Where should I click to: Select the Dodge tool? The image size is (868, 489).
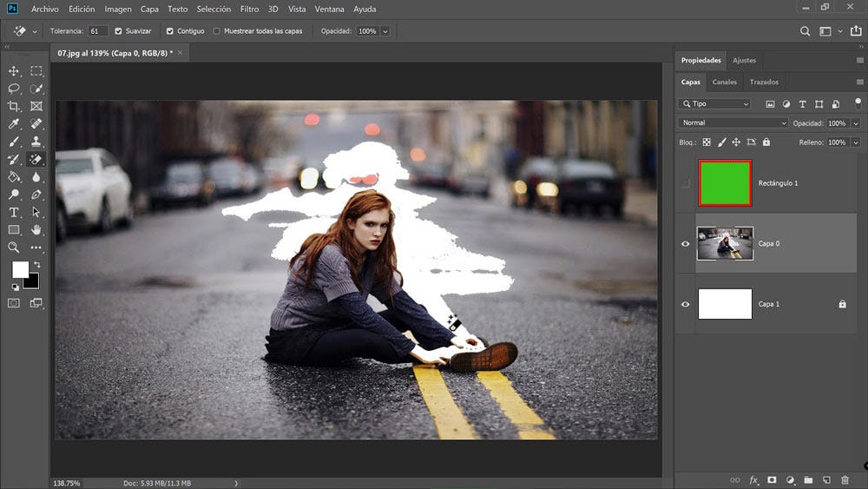[14, 195]
